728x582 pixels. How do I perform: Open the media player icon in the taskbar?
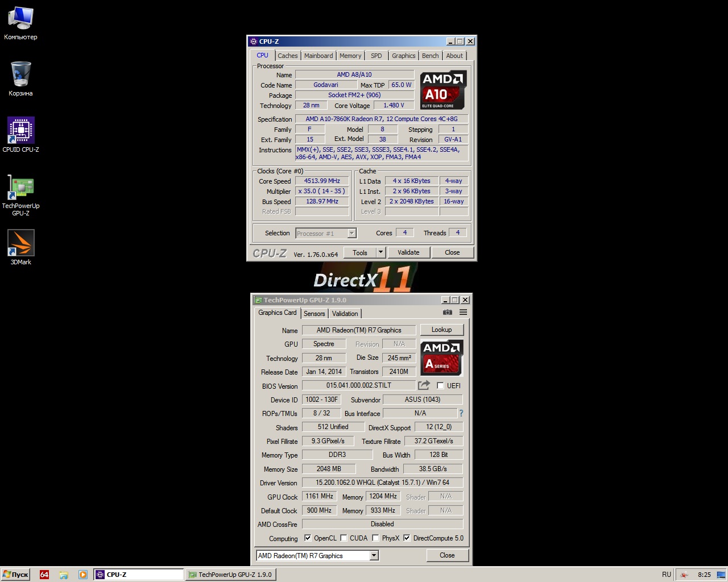(x=83, y=575)
